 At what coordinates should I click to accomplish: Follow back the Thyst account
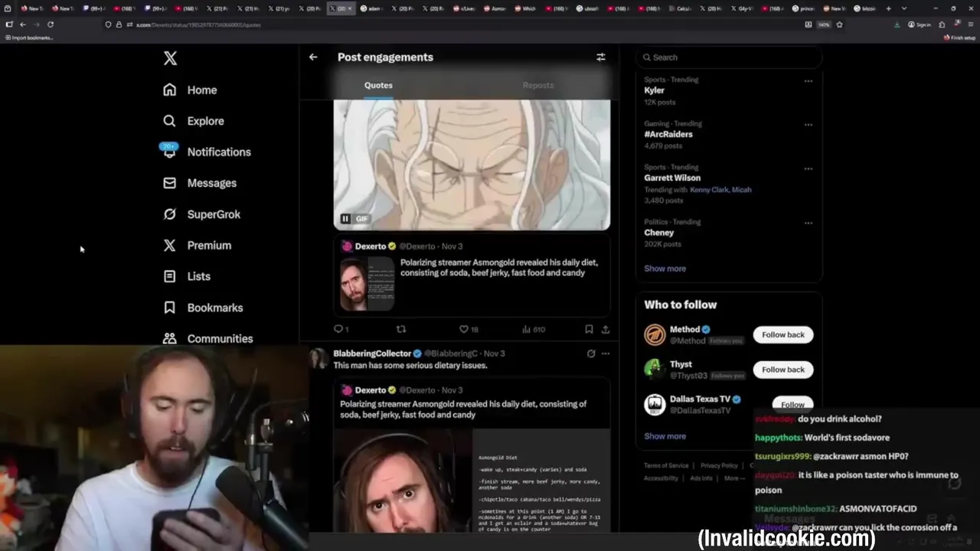point(783,370)
